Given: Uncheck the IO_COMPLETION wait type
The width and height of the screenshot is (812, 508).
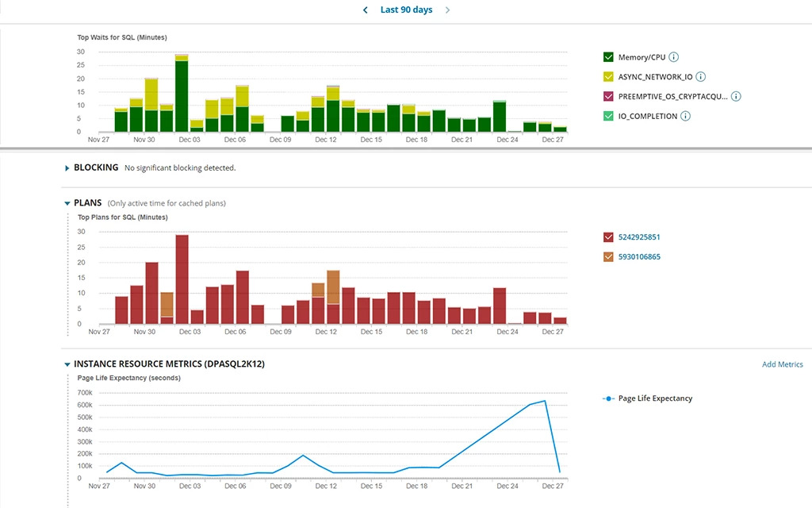Looking at the screenshot, I should 607,116.
